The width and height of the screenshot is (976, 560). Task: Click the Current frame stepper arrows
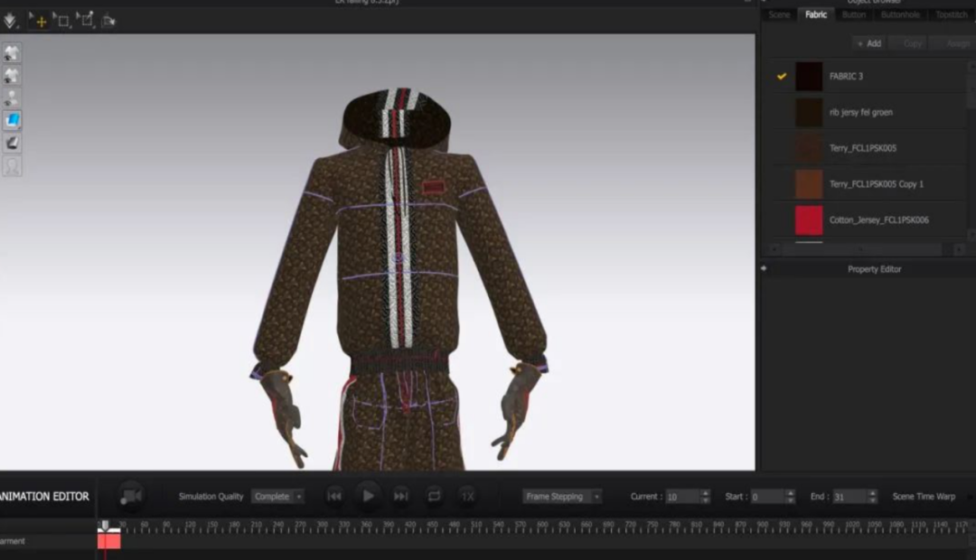[705, 497]
